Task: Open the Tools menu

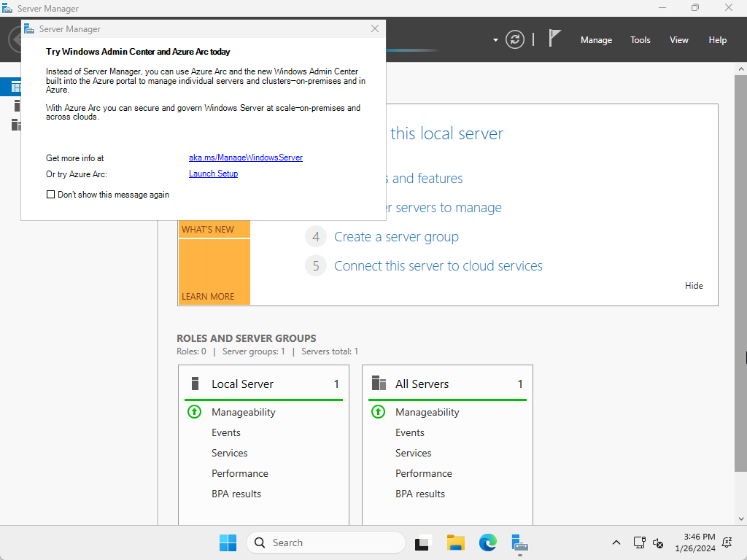Action: click(640, 40)
